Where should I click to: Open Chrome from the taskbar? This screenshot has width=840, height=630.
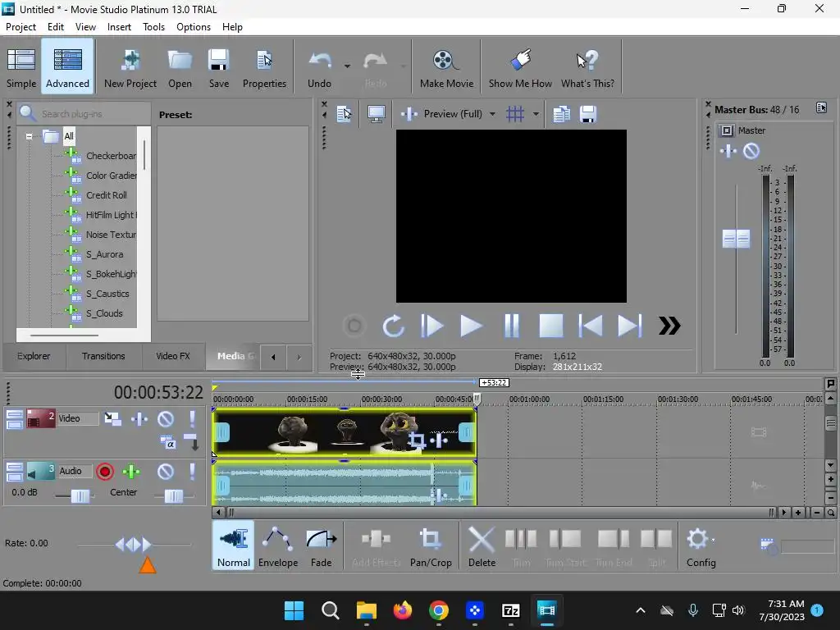[x=438, y=610]
